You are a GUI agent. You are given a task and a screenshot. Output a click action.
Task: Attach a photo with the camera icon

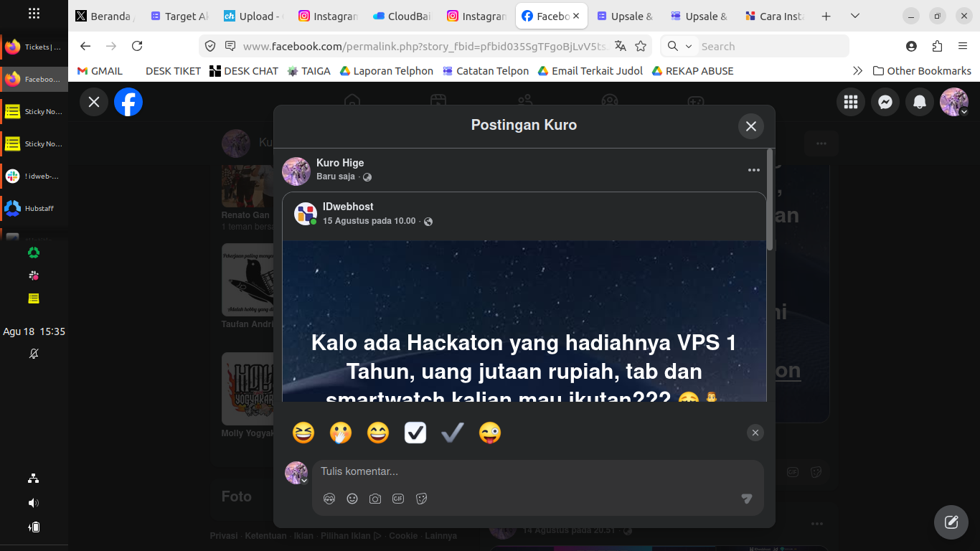(375, 499)
